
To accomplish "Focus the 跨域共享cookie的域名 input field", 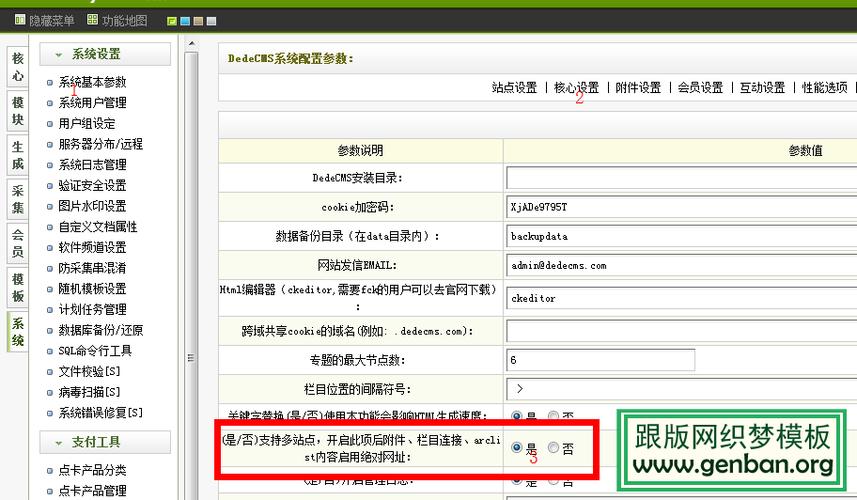I will point(682,331).
